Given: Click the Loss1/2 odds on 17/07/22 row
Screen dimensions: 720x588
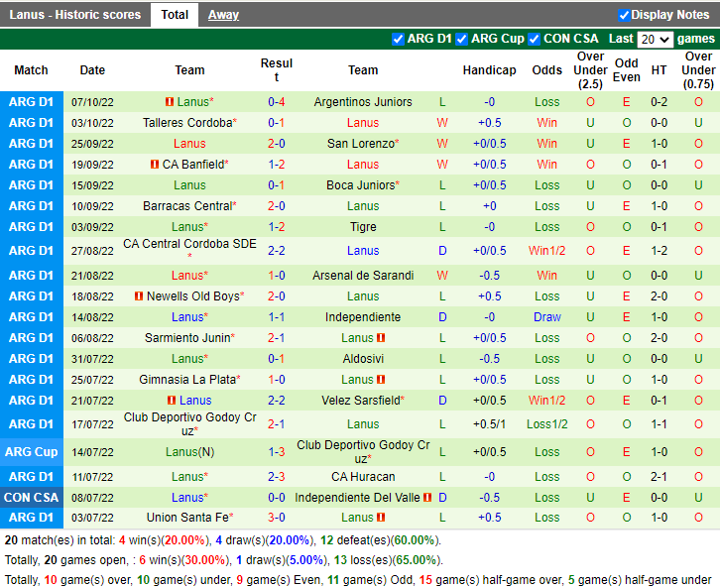Looking at the screenshot, I should [546, 424].
